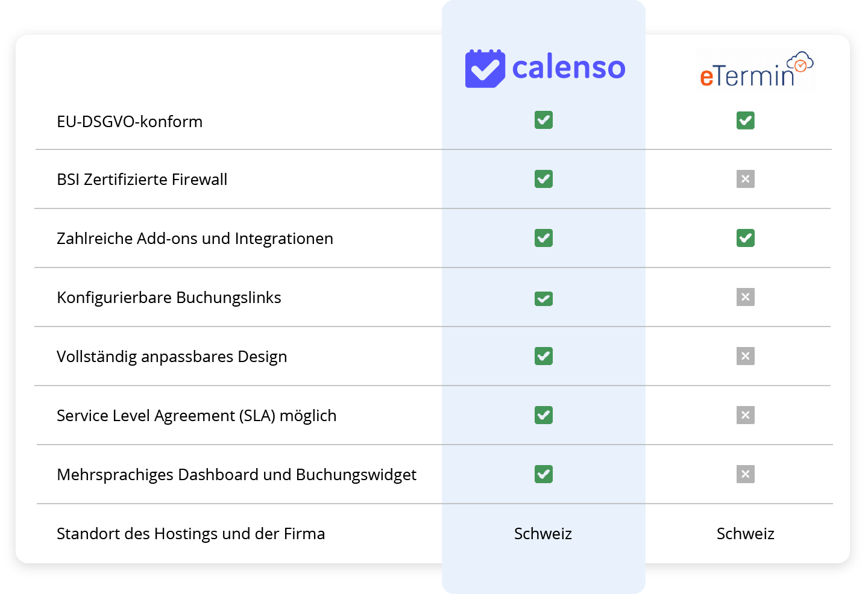This screenshot has height=594, width=868.
Task: Click the calenso calendar logo icon
Action: (x=485, y=69)
